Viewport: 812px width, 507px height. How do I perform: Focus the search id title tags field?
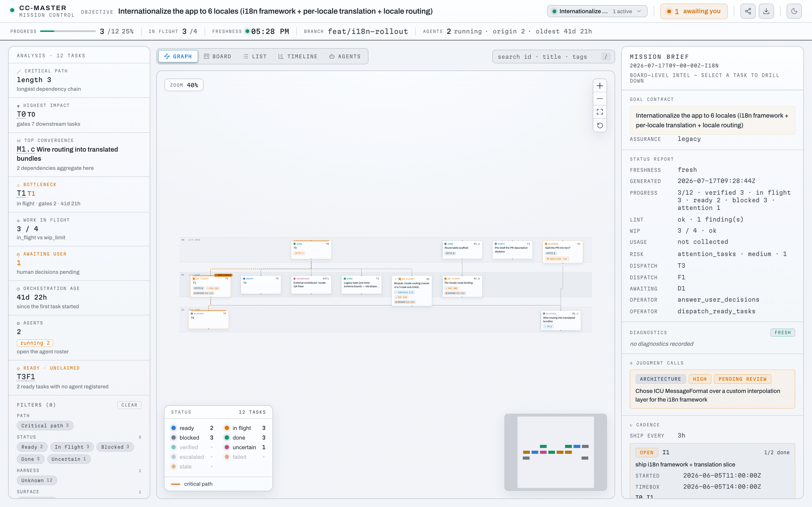553,57
